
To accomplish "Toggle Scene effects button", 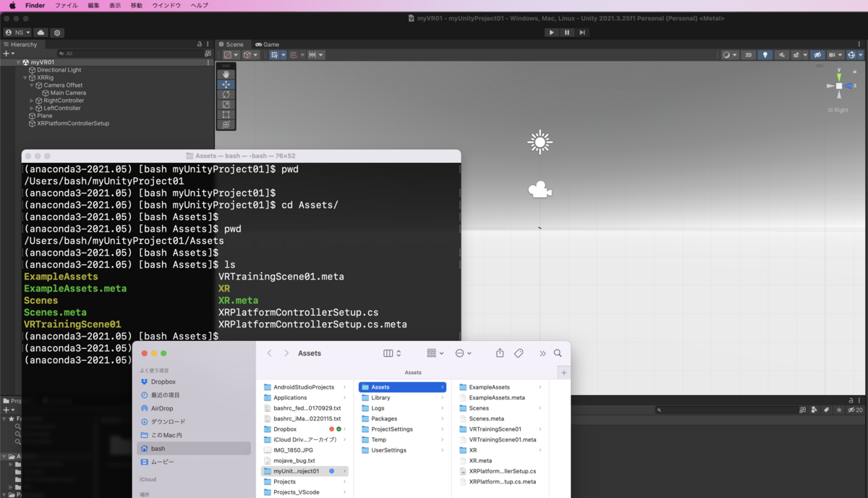I will coord(796,54).
